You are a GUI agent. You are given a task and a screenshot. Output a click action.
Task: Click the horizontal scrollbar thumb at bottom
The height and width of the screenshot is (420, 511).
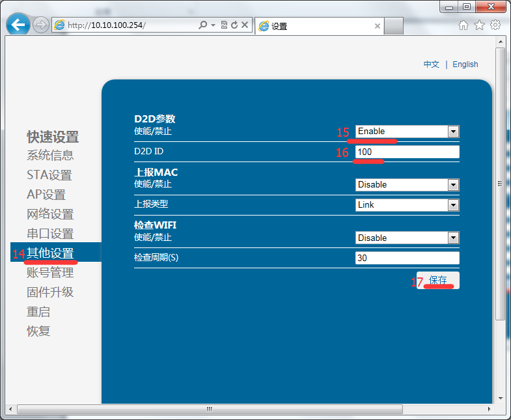(208, 410)
